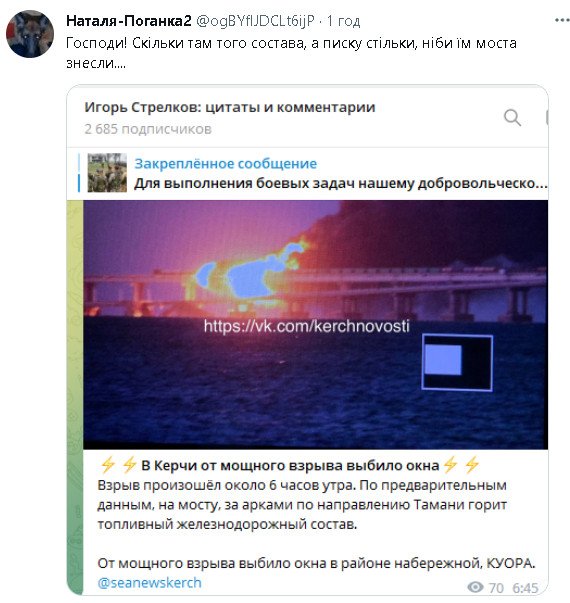This screenshot has width=570, height=603.
Task: Click the eye views icon near 70
Action: 476,587
